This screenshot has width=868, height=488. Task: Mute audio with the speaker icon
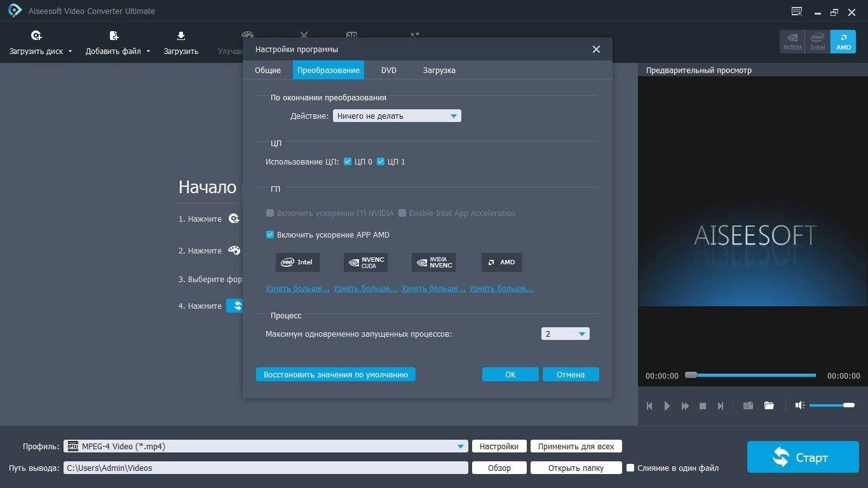(x=800, y=405)
